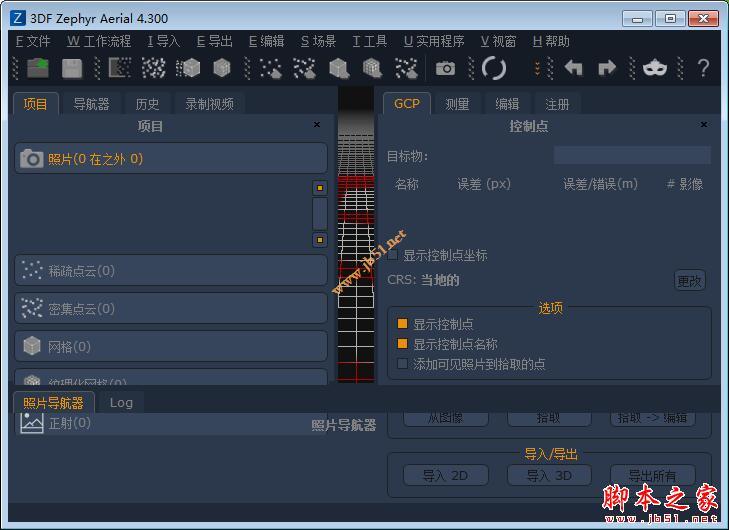Image resolution: width=729 pixels, height=530 pixels.
Task: Click the mesh import cube icon
Action: click(x=339, y=68)
